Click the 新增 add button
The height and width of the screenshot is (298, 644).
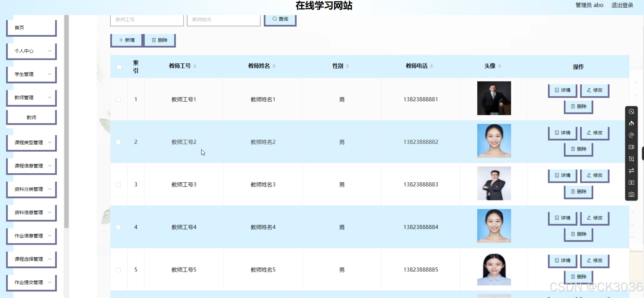[127, 40]
